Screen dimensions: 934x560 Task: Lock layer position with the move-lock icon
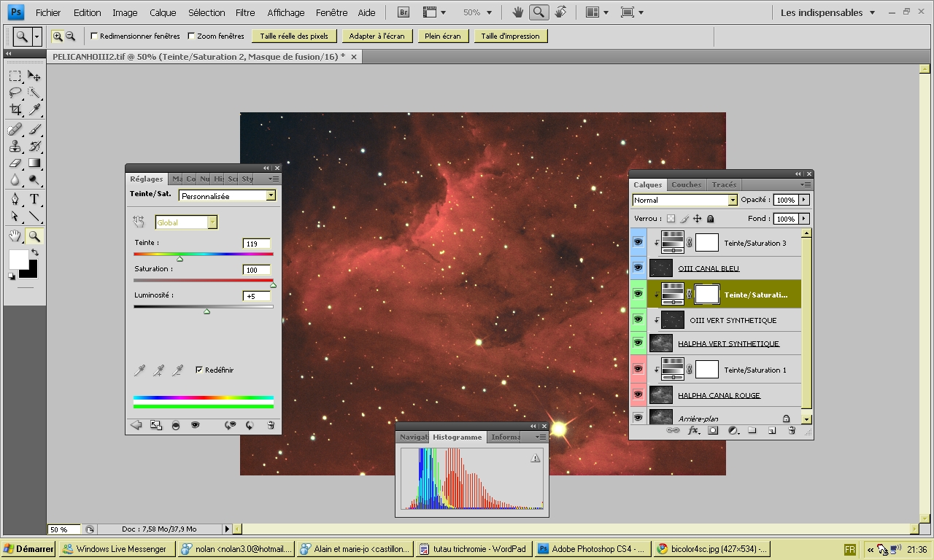[698, 219]
